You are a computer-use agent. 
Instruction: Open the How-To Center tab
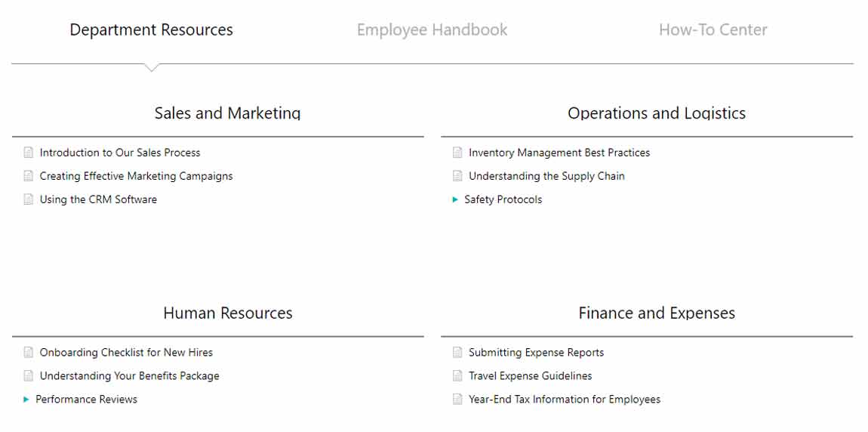(713, 30)
